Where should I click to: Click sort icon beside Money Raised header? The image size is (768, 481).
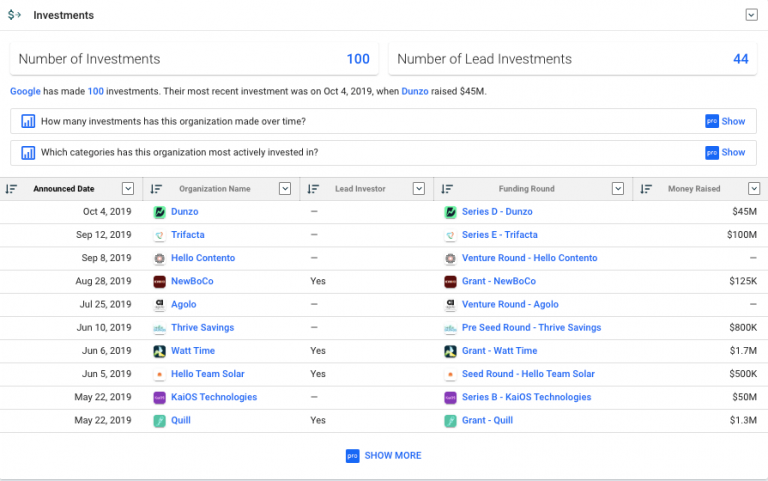646,189
